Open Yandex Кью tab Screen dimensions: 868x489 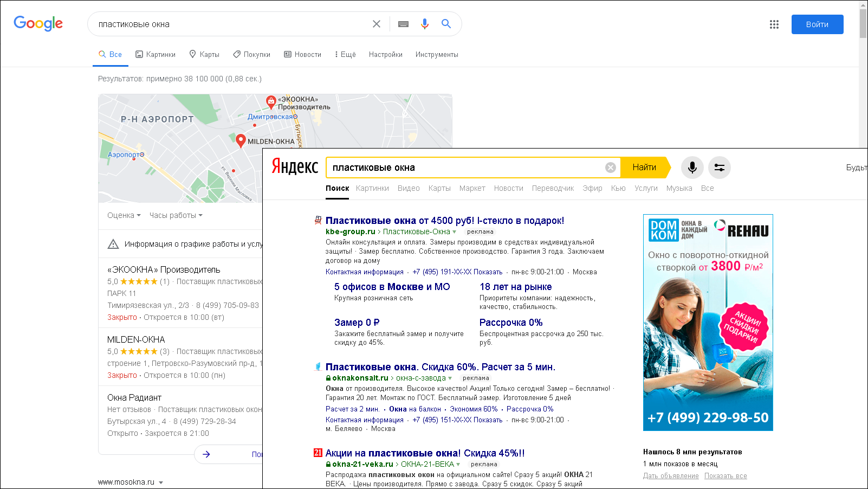618,188
